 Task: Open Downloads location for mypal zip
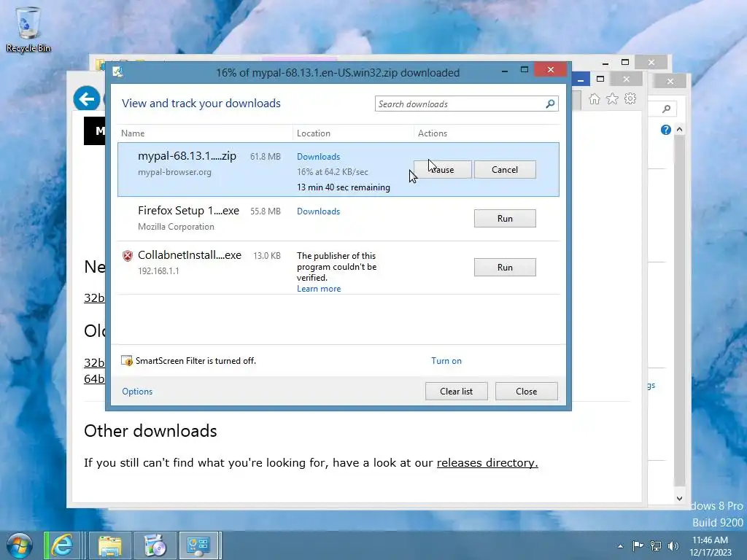coord(318,157)
